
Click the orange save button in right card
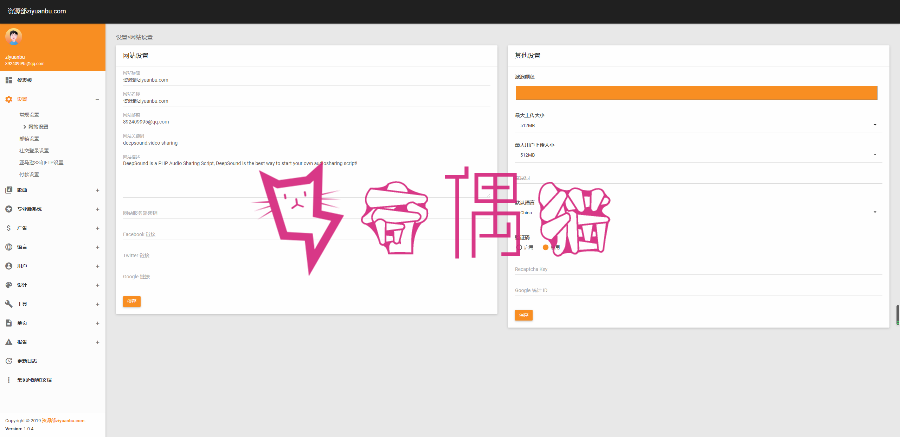coord(523,315)
